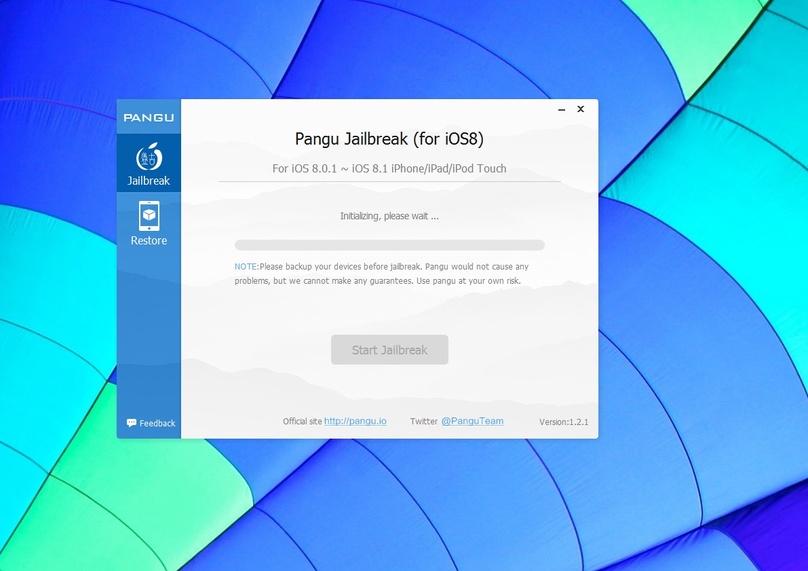The width and height of the screenshot is (808, 571).
Task: Click the Version:1.2.1 label
Action: point(564,422)
